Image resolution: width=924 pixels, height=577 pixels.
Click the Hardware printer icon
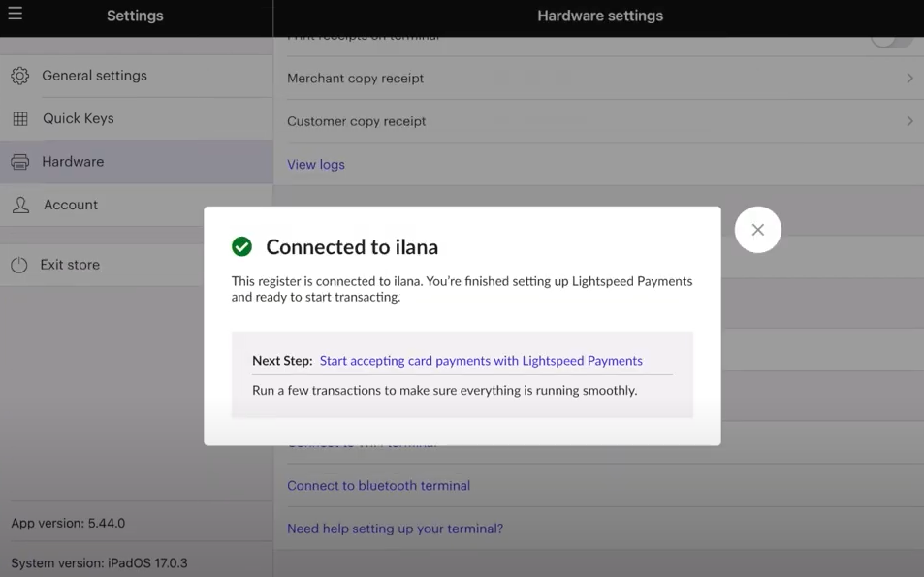[x=19, y=162]
